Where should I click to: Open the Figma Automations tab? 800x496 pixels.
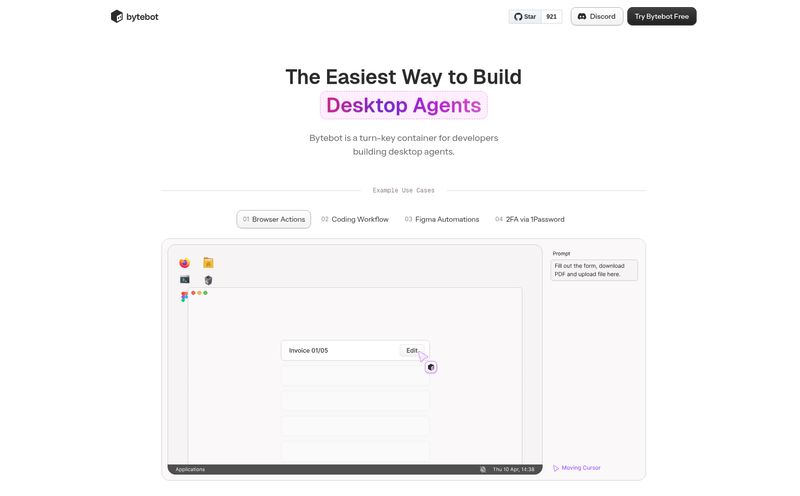tap(442, 219)
